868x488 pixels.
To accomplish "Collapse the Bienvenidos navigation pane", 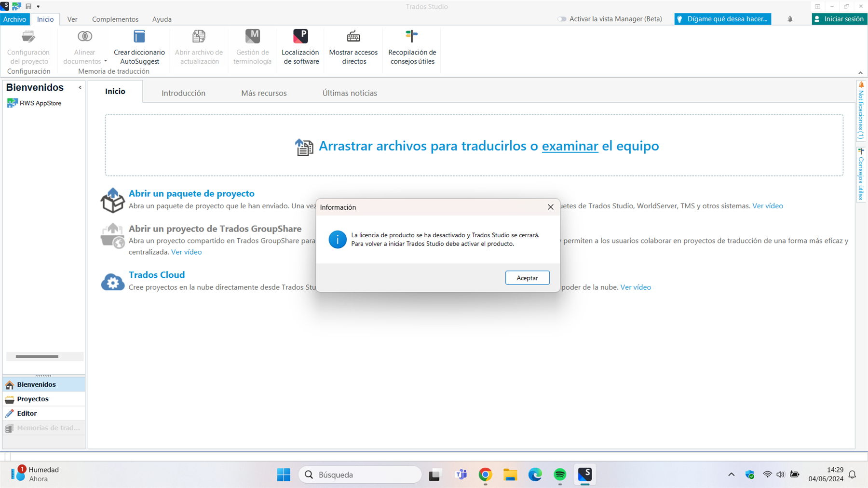I will (80, 88).
